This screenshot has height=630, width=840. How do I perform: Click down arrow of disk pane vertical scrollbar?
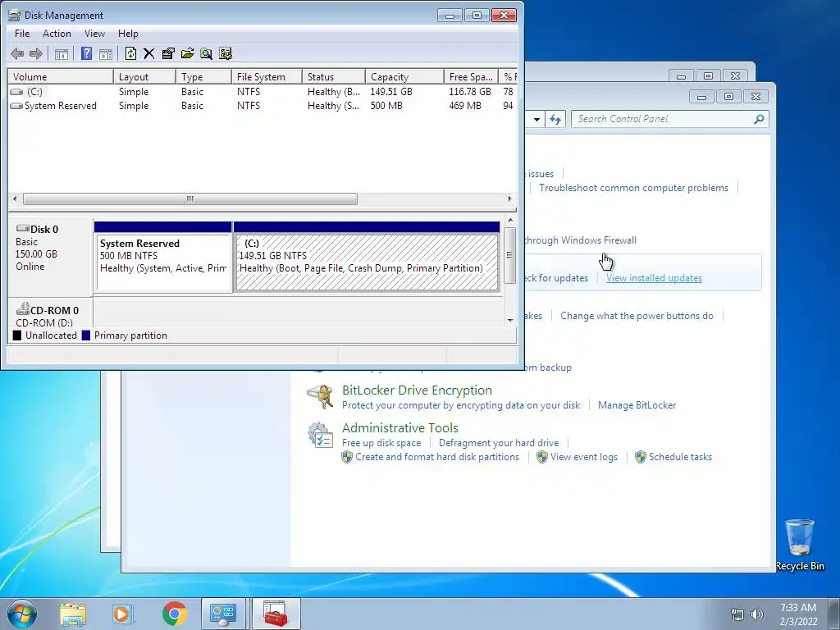(x=510, y=321)
